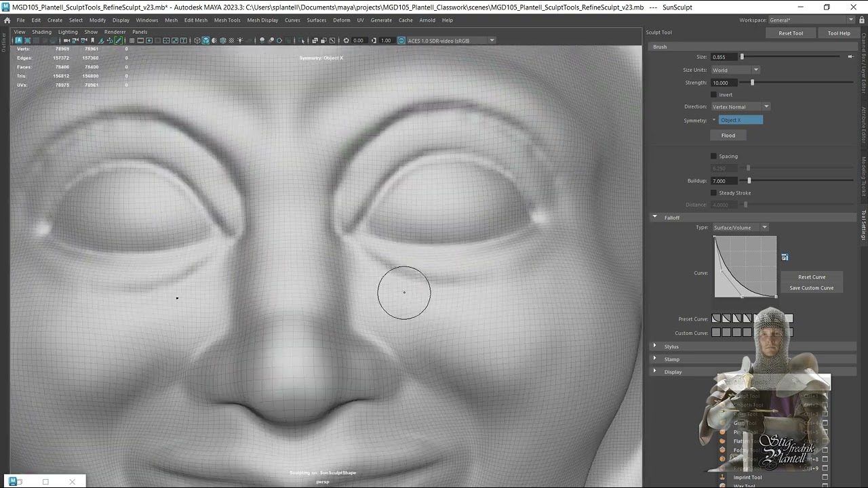868x488 pixels.
Task: Click the Size value field 0.855
Action: [x=724, y=57]
